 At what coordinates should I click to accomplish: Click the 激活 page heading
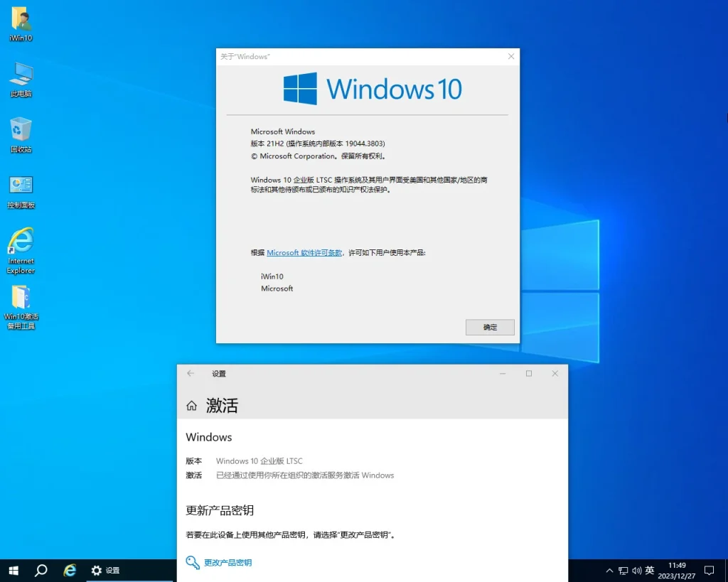(222, 406)
